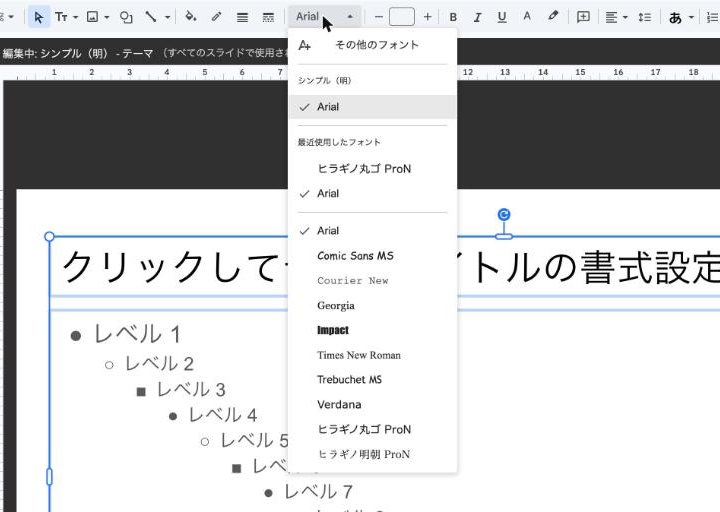Viewport: 720px width, 512px height.
Task: Open the border dash style icon
Action: click(268, 17)
